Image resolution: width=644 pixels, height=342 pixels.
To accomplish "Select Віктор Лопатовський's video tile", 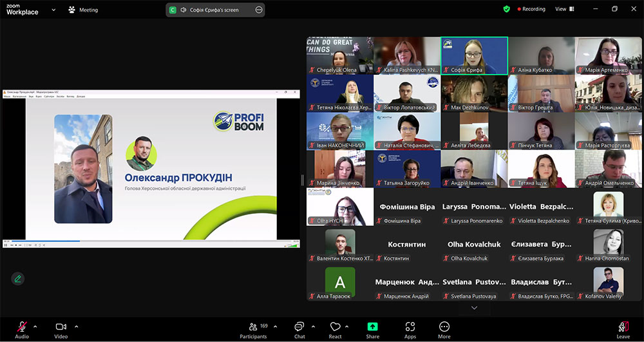I will tap(407, 93).
